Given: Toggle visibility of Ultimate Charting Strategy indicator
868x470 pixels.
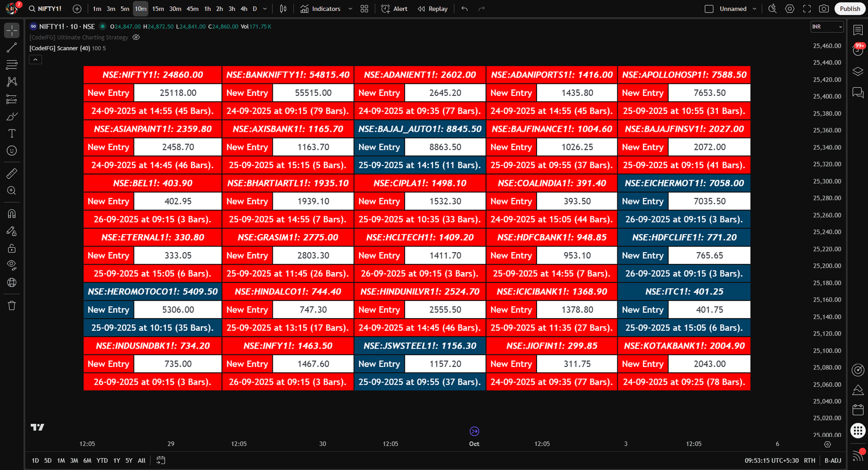Looking at the screenshot, I should 136,37.
